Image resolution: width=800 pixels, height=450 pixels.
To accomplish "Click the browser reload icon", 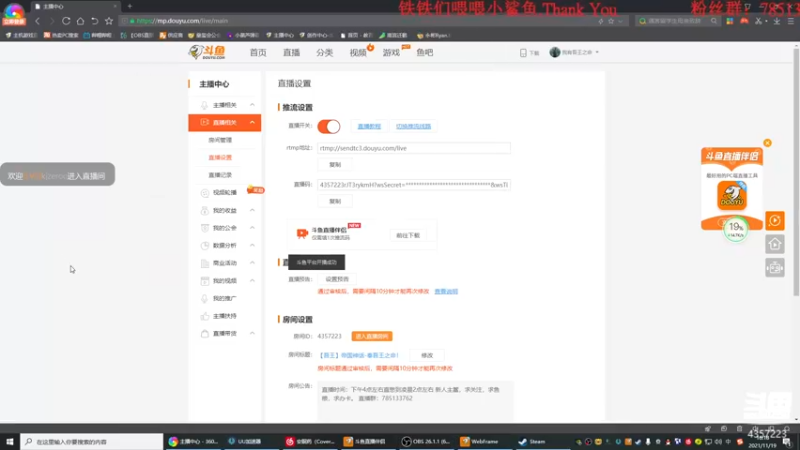I will (66, 21).
